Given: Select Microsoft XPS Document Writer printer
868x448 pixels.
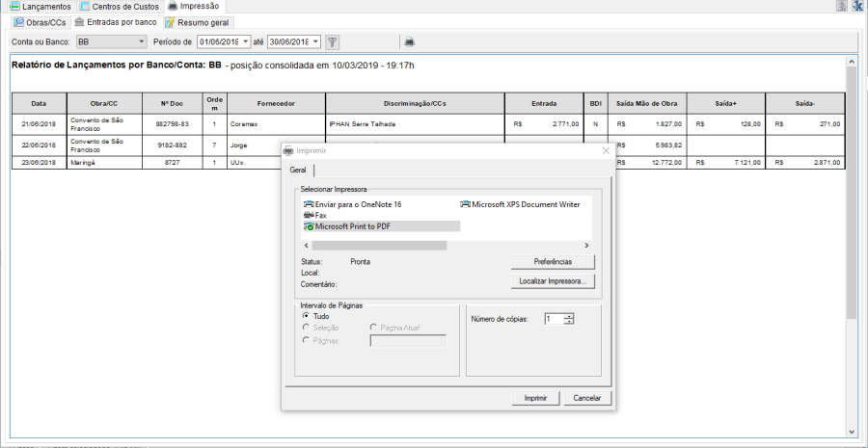Looking at the screenshot, I should tap(523, 204).
